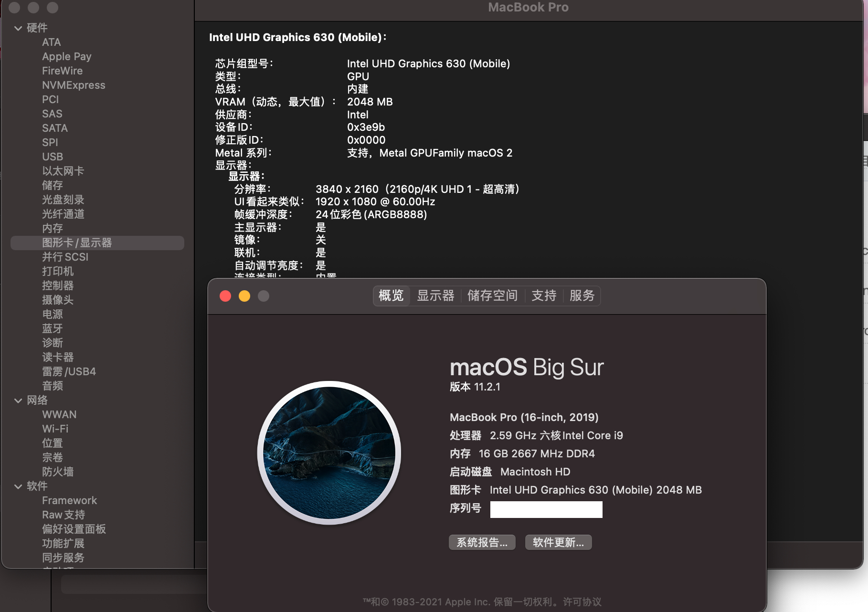Collapse the 软件 section in sidebar
This screenshot has height=612, width=868.
18,486
